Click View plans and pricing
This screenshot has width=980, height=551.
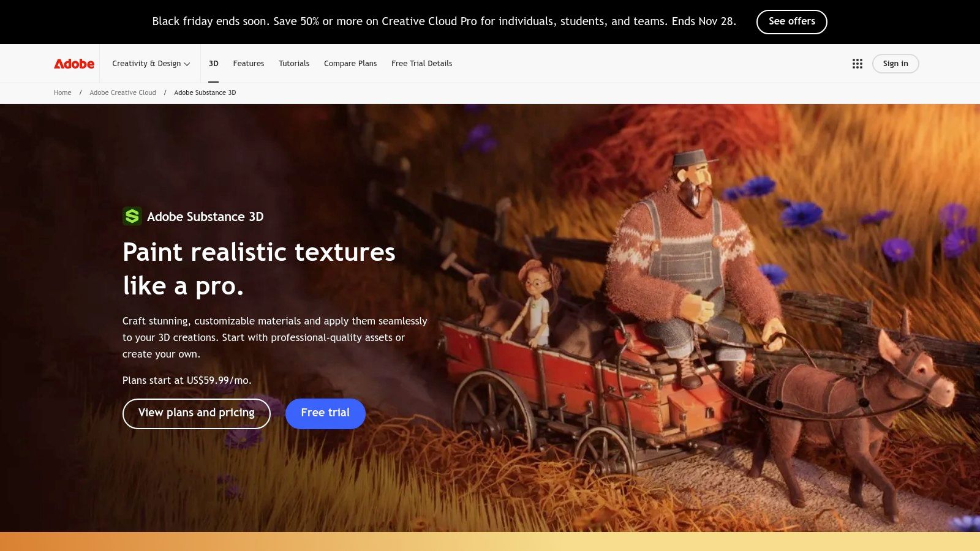(x=196, y=413)
